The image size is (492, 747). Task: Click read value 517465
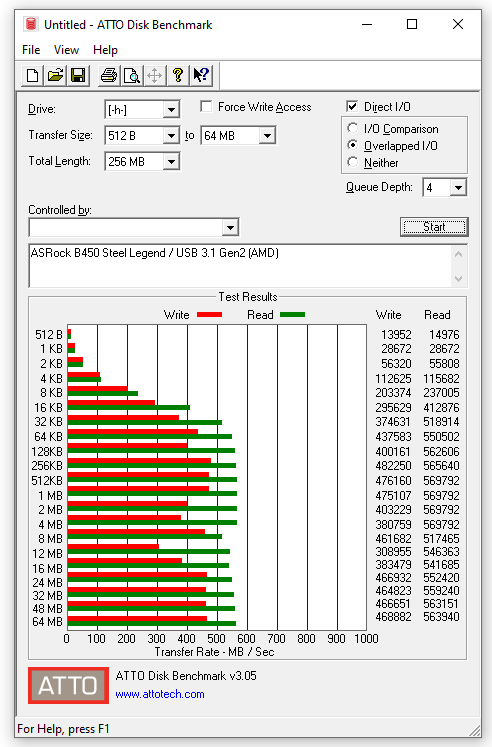coord(442,539)
